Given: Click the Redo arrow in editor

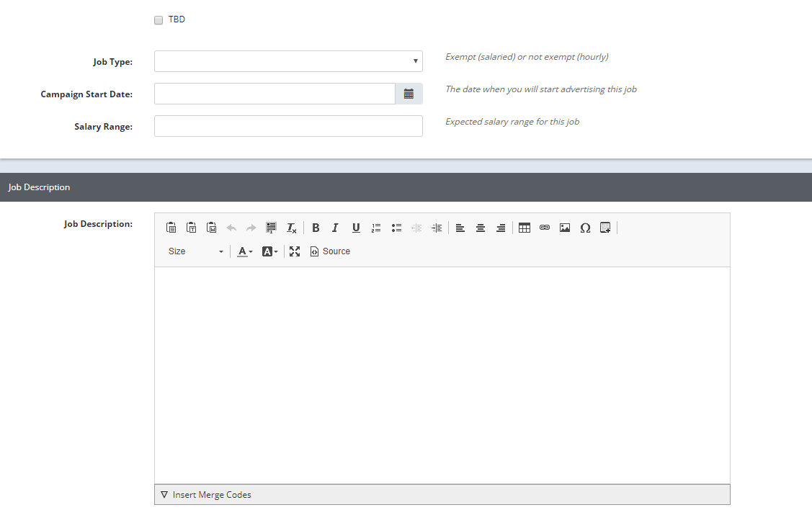Looking at the screenshot, I should (x=251, y=228).
